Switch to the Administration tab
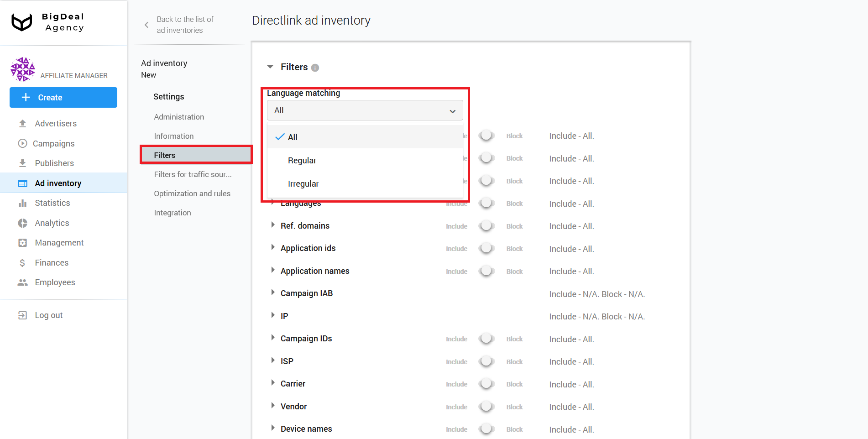The height and width of the screenshot is (439, 868). point(179,117)
